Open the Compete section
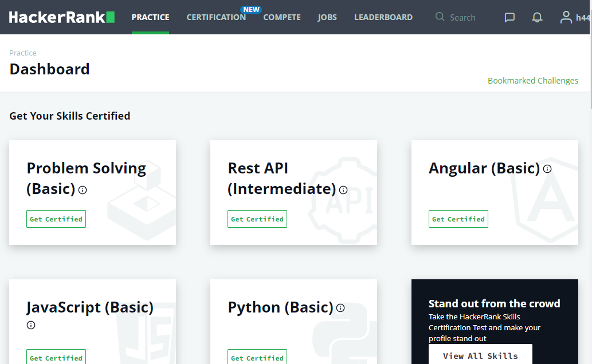This screenshot has height=364, width=592. pos(282,17)
